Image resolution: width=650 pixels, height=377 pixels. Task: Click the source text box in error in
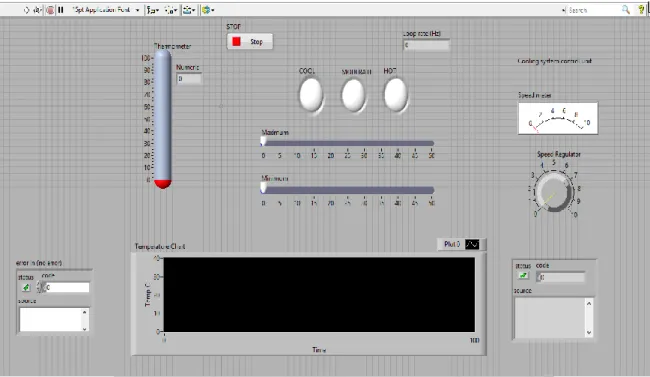(50, 319)
